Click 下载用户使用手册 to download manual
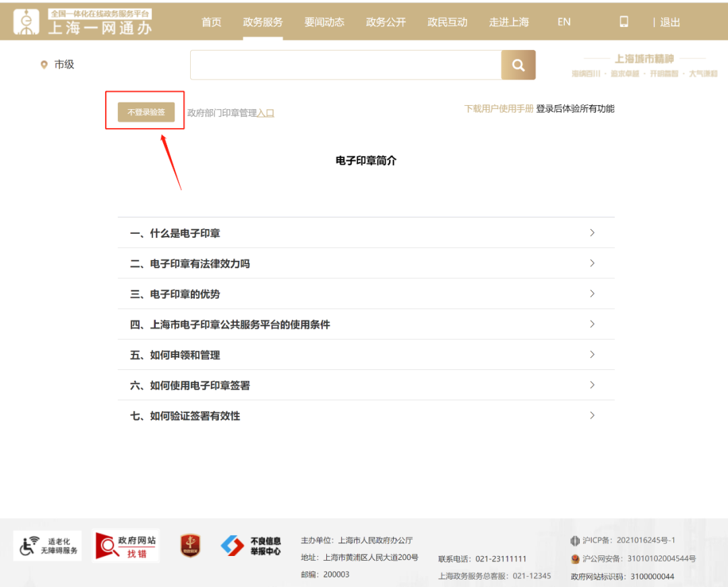 point(497,108)
